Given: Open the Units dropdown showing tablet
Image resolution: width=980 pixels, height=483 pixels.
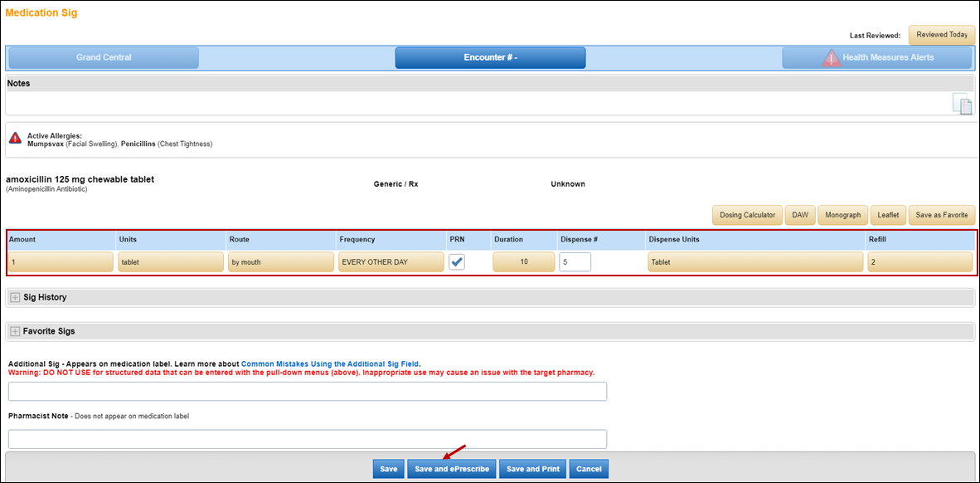Looking at the screenshot, I should pyautogui.click(x=170, y=262).
